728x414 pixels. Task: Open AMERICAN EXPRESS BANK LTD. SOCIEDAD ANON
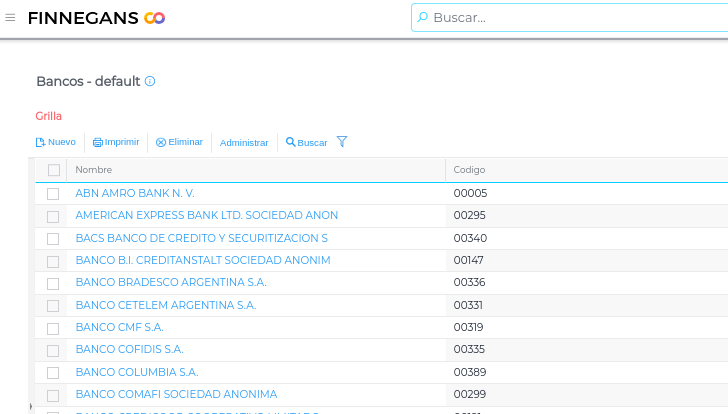click(207, 215)
